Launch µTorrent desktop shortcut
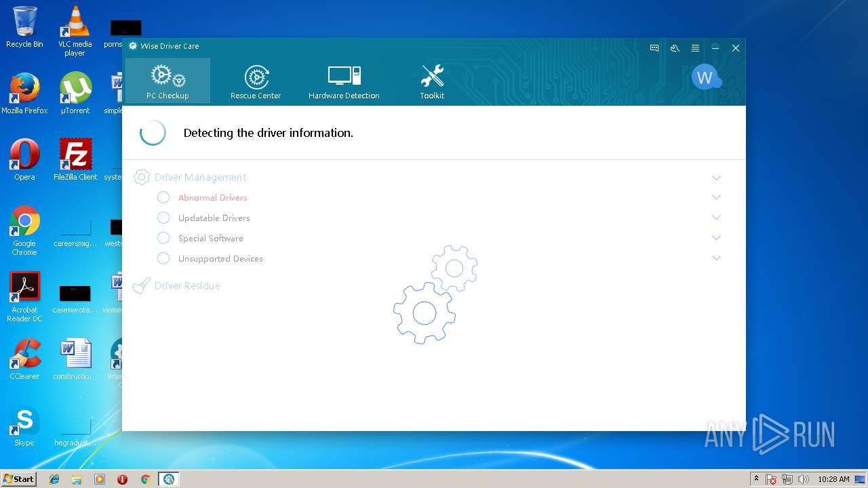The height and width of the screenshot is (488, 868). click(75, 94)
